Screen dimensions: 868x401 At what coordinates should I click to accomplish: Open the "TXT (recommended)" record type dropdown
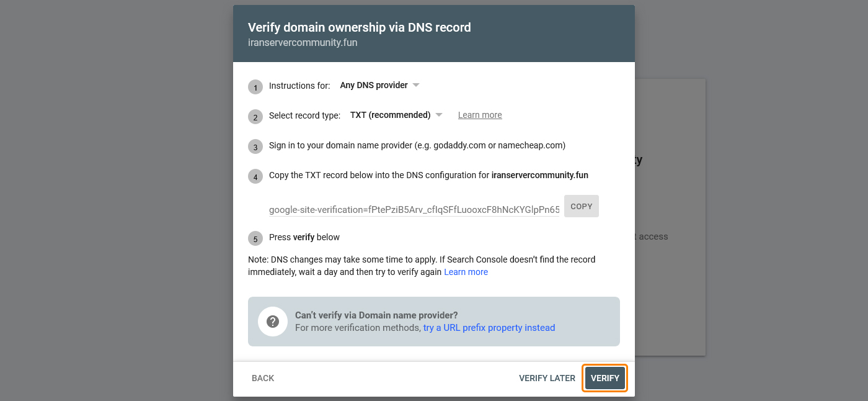click(390, 115)
